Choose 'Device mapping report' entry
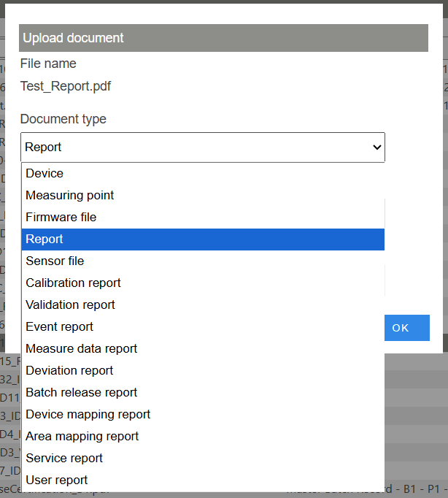This screenshot has height=498, width=448. point(203,415)
